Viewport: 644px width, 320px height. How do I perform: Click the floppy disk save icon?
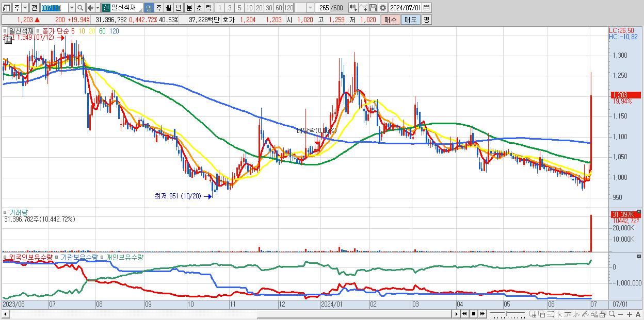(373, 8)
